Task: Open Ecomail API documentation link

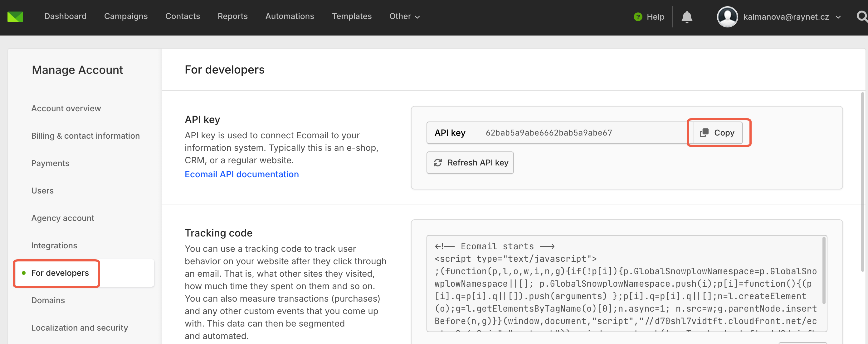Action: point(241,174)
